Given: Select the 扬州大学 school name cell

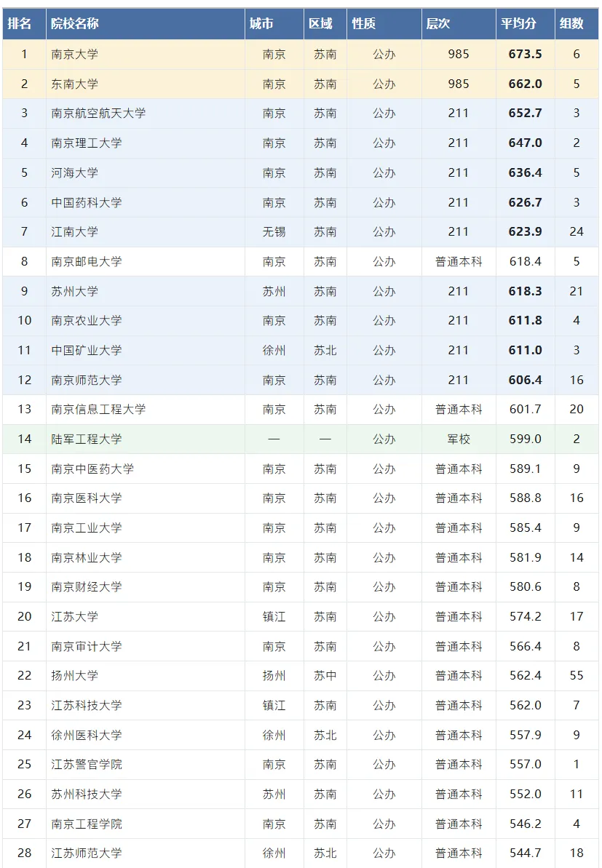Looking at the screenshot, I should 145,676.
